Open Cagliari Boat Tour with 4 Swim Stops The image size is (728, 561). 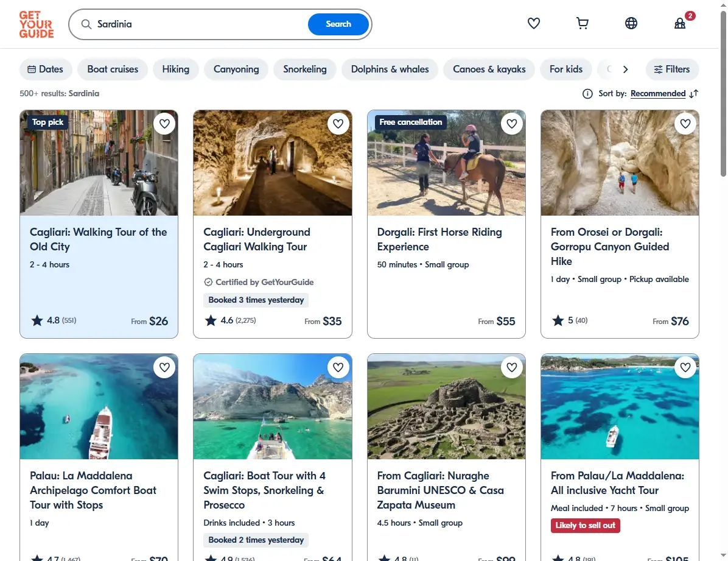point(265,490)
